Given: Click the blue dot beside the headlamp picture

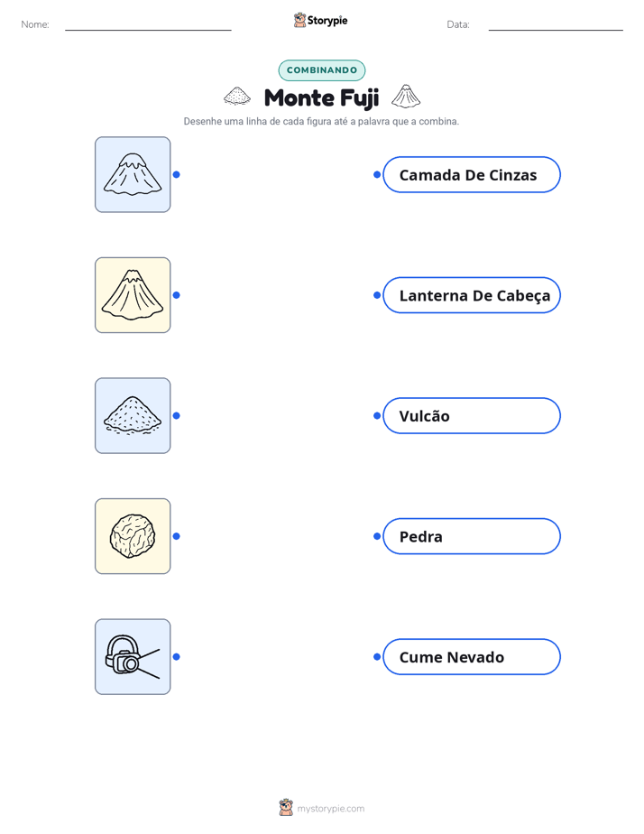Looking at the screenshot, I should [x=177, y=657].
